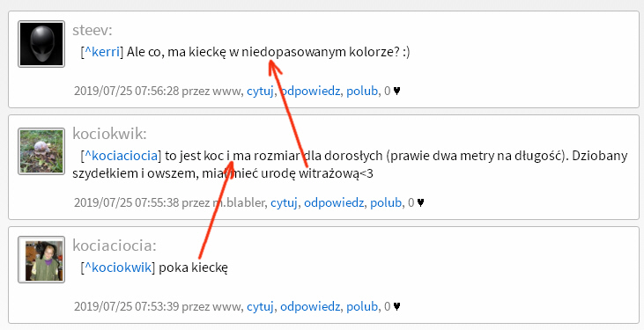Click odpowiedz in kociokwik's post
This screenshot has height=330, width=644.
point(334,202)
